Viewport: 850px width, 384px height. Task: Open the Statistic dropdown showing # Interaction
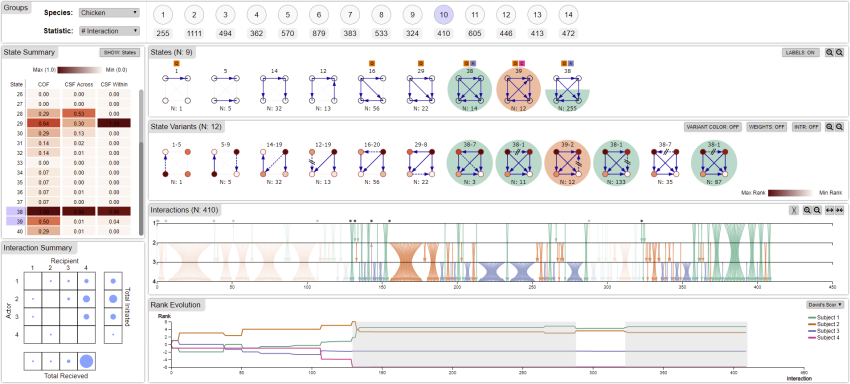point(109,31)
